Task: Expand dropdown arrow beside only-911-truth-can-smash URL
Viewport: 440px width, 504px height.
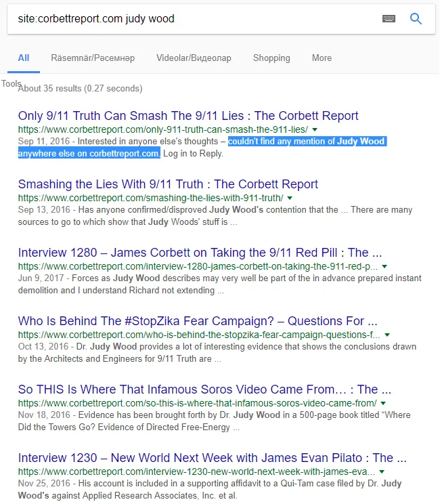Action: pyautogui.click(x=315, y=129)
